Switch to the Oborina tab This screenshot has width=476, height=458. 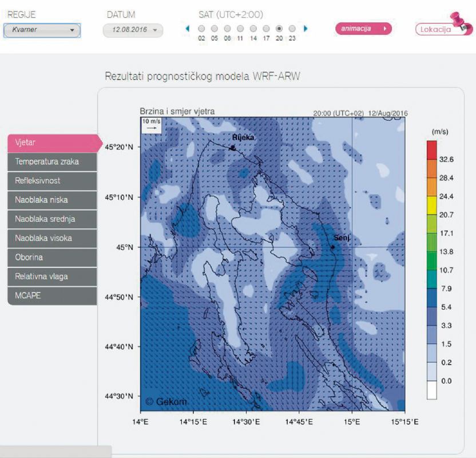pos(51,257)
